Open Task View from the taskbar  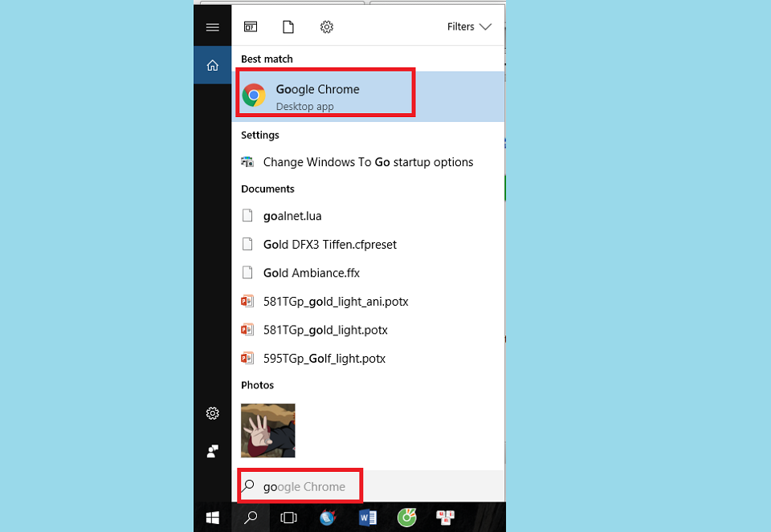point(288,518)
